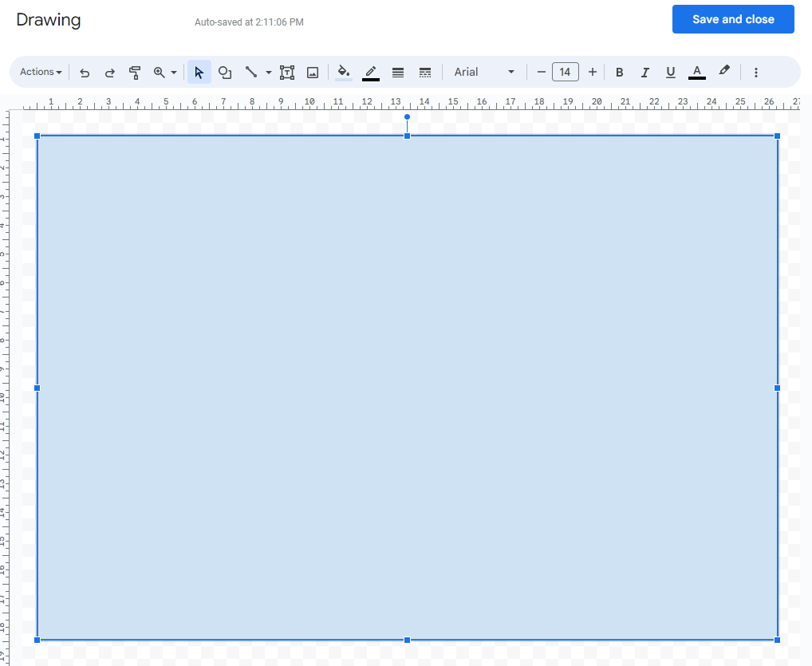812x666 pixels.
Task: Open the More options three-dot menu
Action: [x=755, y=72]
